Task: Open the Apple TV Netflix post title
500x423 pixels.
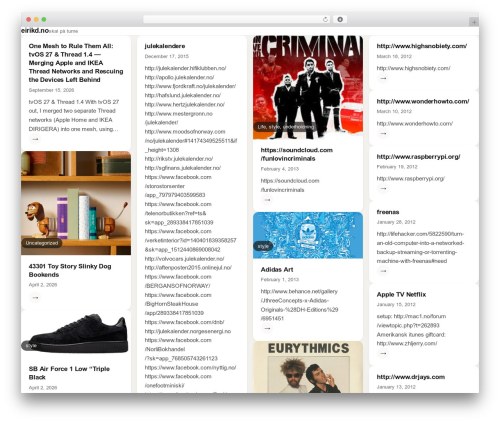Action: click(x=401, y=294)
